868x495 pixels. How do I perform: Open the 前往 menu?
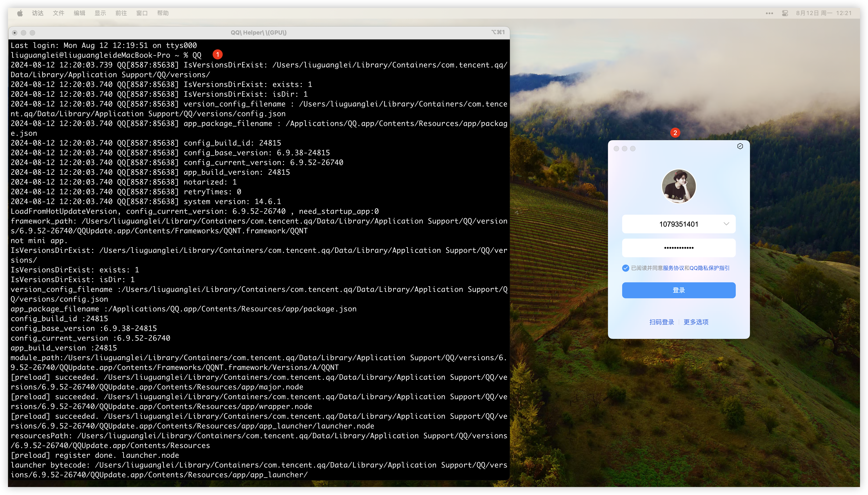121,13
